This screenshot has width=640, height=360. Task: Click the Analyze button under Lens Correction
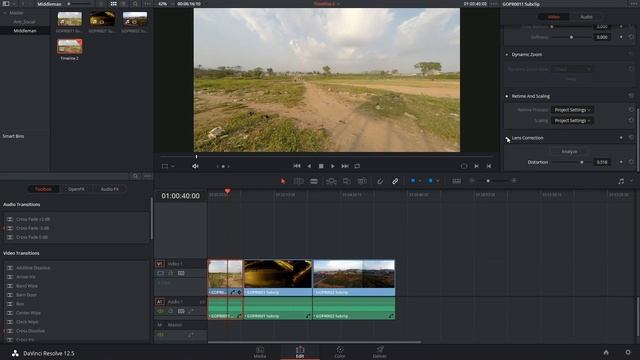[x=569, y=151]
